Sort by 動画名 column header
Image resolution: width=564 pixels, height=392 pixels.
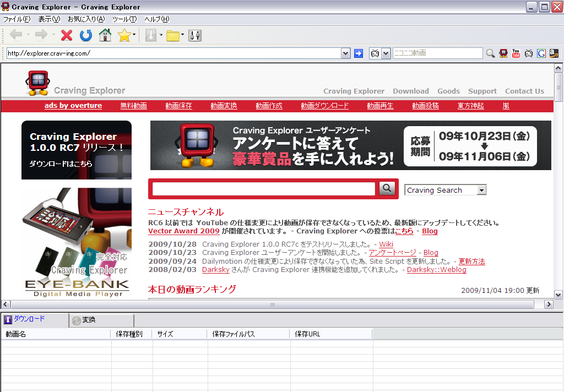(x=56, y=334)
